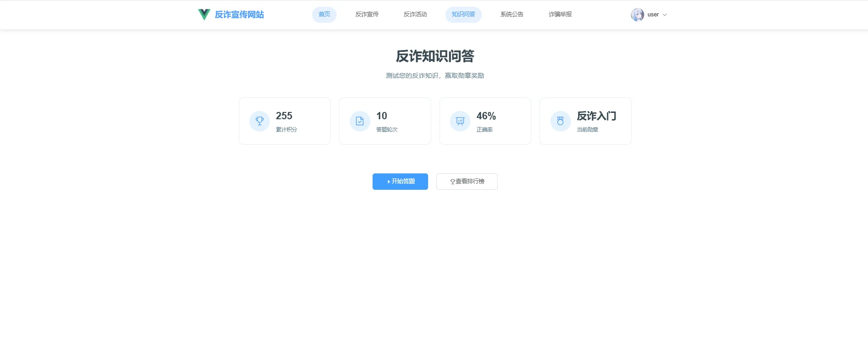The height and width of the screenshot is (360, 868).
Task: Click the 反诈知识问答 page heading
Action: tap(435, 56)
